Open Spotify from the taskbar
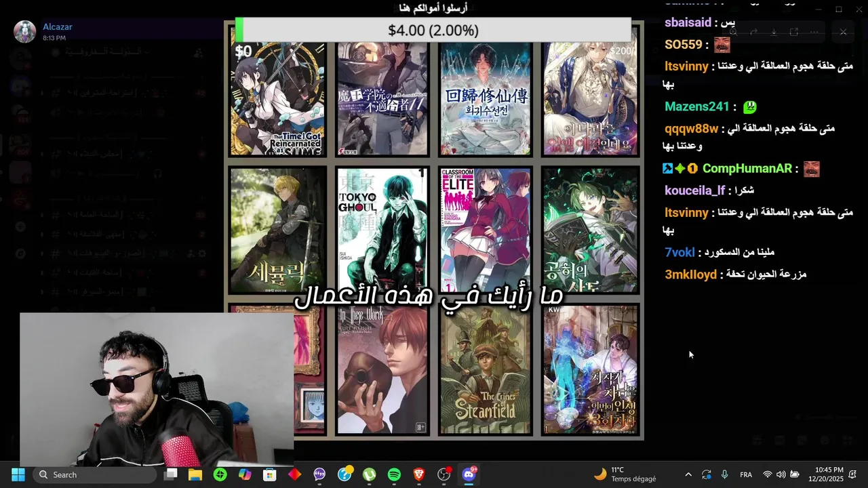Screen dimensions: 868x488 point(394,474)
